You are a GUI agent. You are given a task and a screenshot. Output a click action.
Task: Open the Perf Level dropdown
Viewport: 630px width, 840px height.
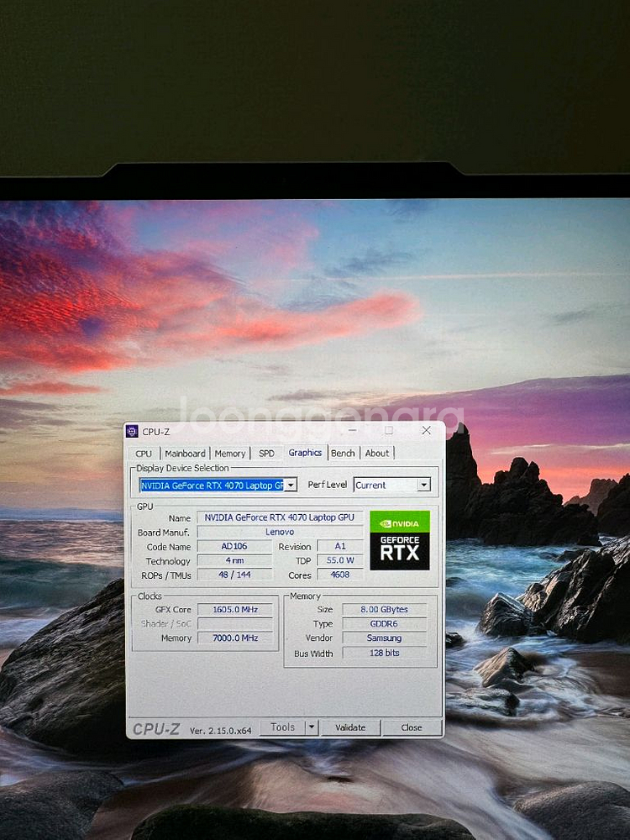[423, 485]
